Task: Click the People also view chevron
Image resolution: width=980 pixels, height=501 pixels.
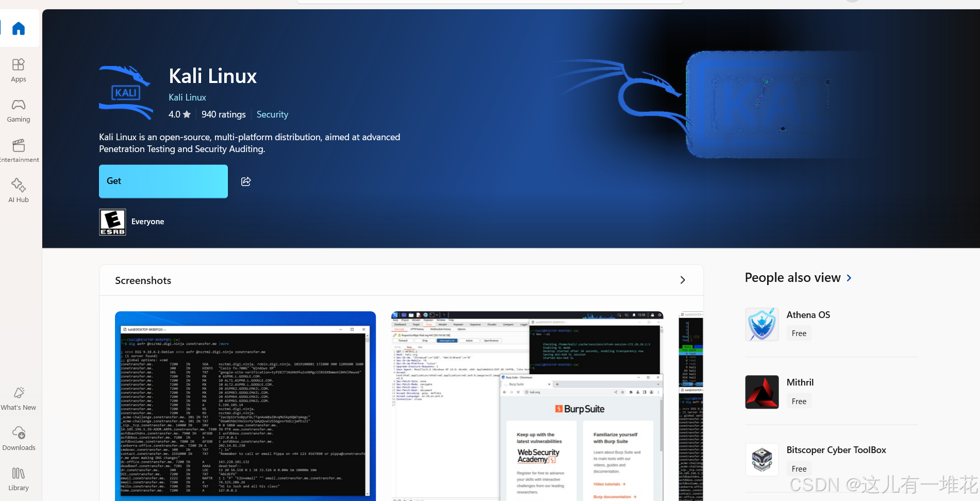Action: click(x=849, y=278)
